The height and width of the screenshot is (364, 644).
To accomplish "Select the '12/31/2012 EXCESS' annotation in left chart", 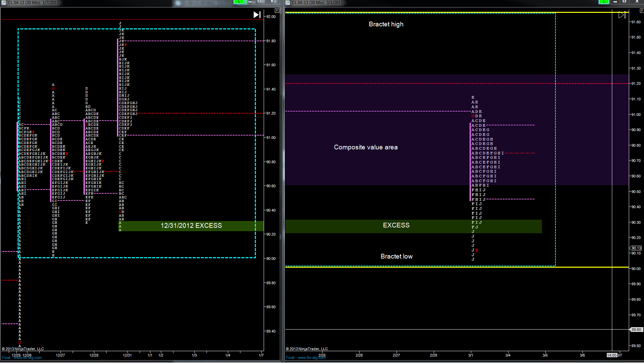I will click(191, 226).
